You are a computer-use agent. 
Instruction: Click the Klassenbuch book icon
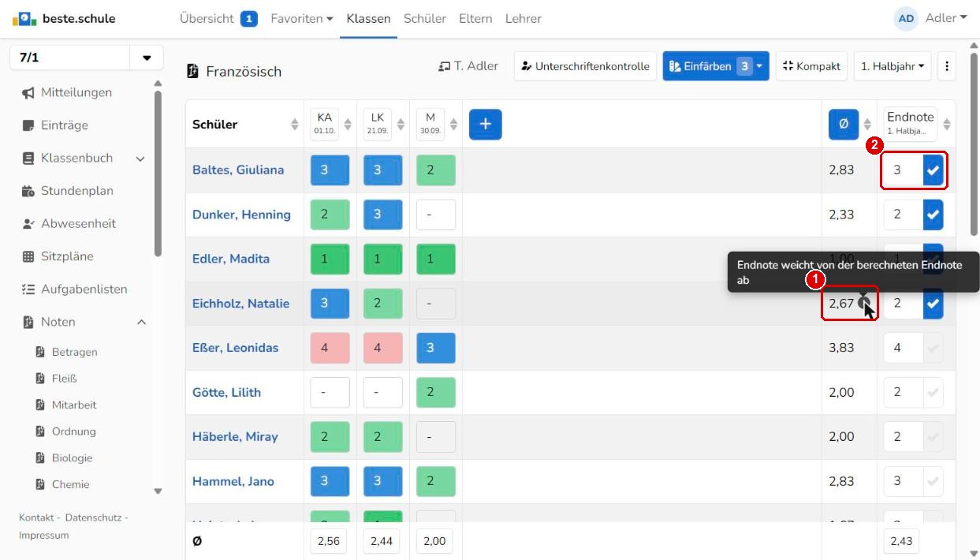point(28,159)
